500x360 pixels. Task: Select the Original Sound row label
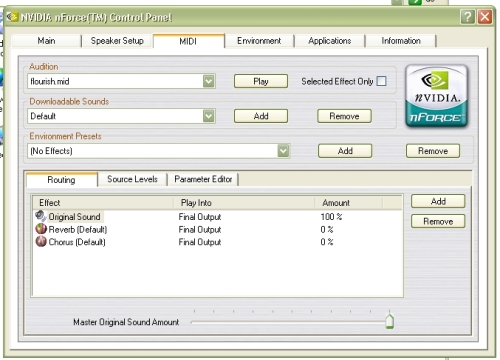[75, 217]
